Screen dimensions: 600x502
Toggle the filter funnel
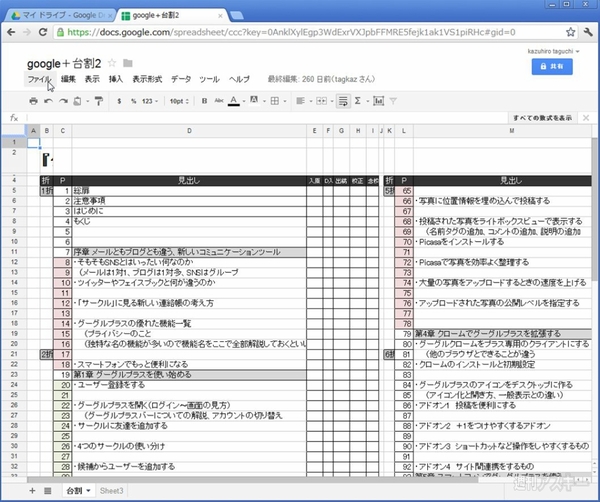(x=393, y=101)
